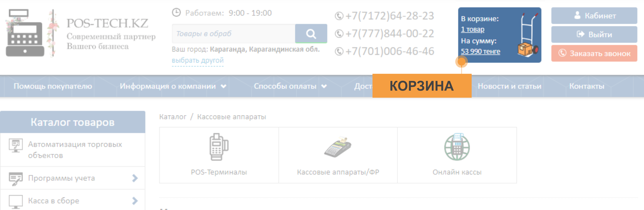Screen dimensions: 644x210
Task: Click phone icon beside +7(777)844-00-22
Action: point(339,33)
